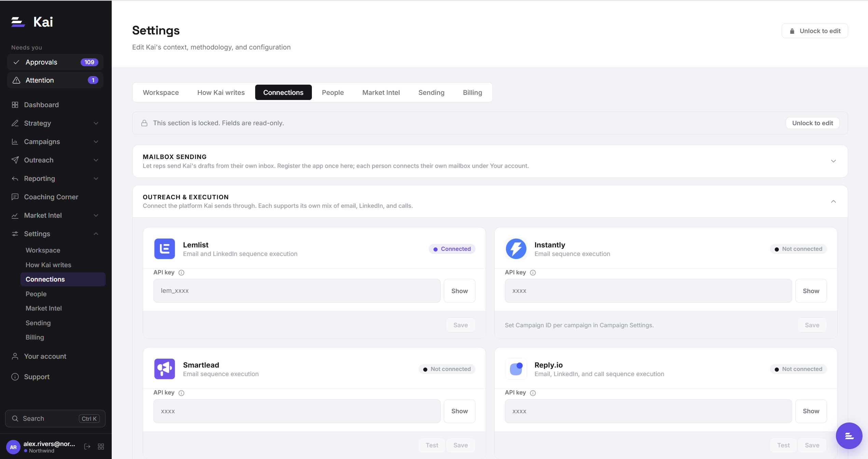Switch to the How Kai writes tab
The height and width of the screenshot is (459, 868).
221,92
